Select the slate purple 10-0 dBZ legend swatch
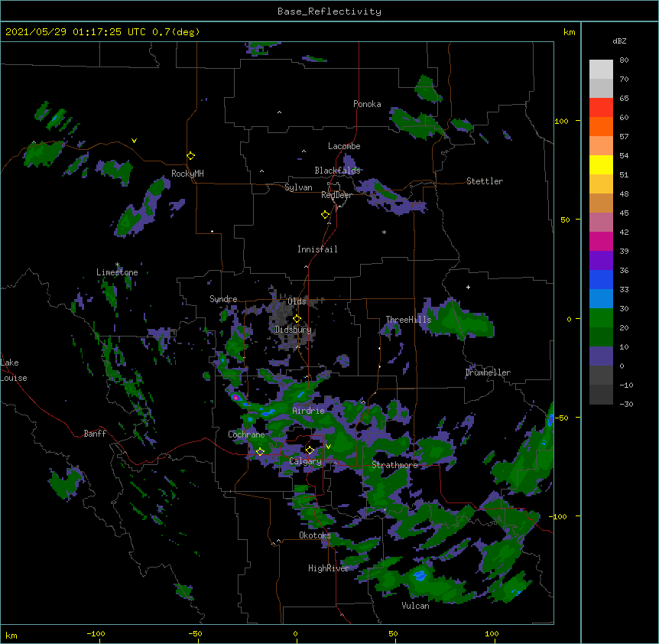Viewport: 659px width, 644px height. point(601,356)
